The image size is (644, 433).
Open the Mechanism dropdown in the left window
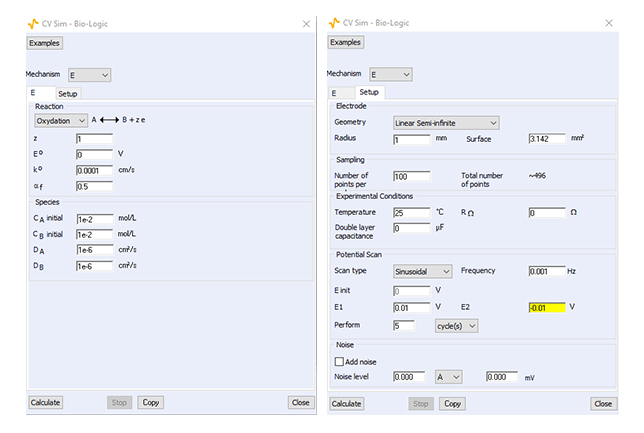point(89,74)
